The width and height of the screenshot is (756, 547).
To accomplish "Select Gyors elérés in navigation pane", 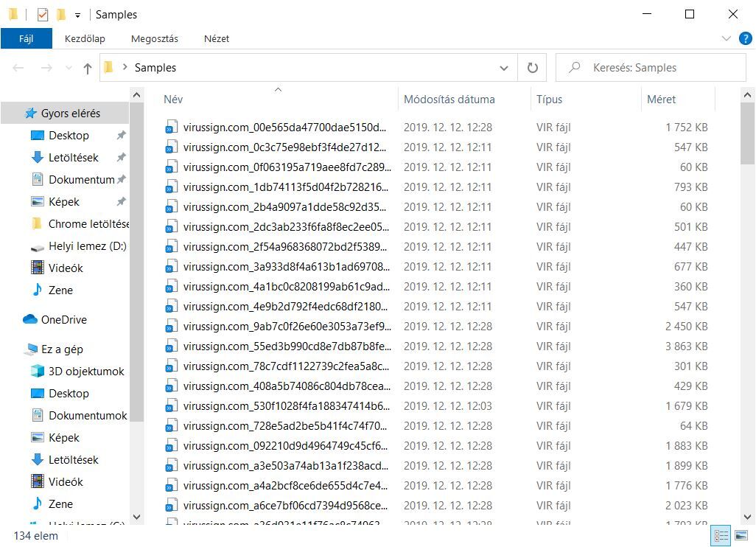I will [x=65, y=114].
